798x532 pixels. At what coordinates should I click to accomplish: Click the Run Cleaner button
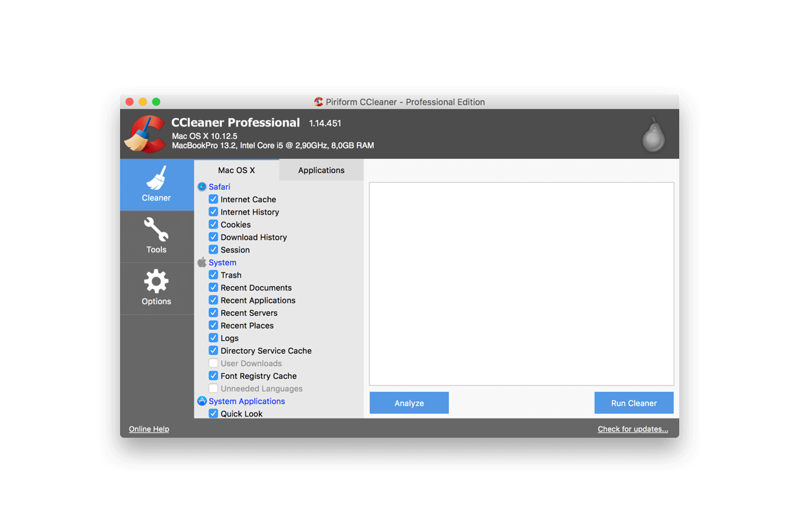click(633, 402)
